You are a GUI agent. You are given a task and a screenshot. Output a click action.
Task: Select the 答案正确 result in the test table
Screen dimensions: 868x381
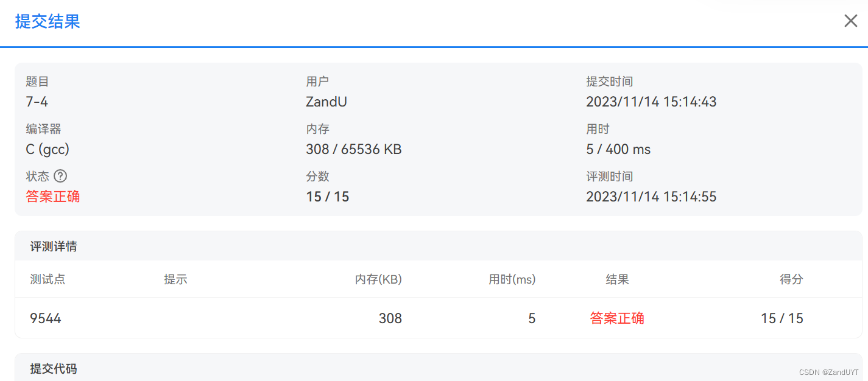[617, 318]
